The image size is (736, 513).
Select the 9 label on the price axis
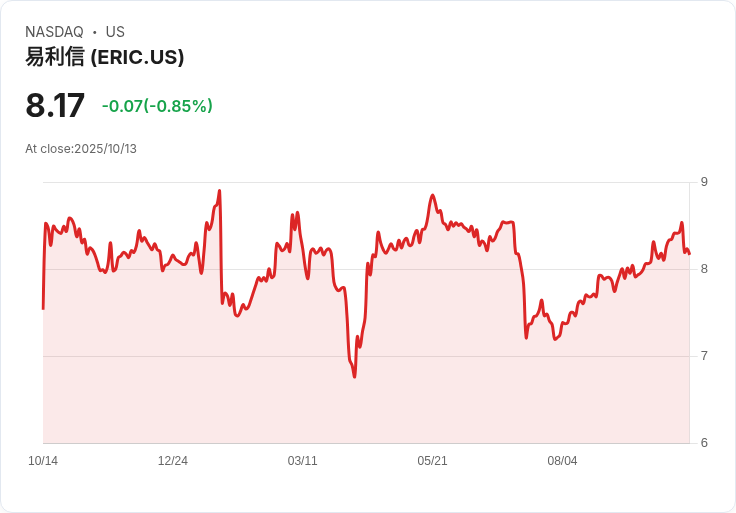(x=704, y=182)
